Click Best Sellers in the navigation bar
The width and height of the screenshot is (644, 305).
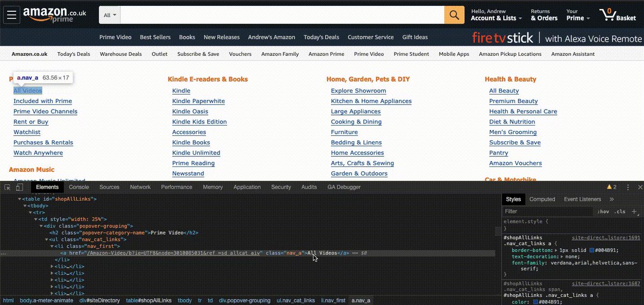155,37
